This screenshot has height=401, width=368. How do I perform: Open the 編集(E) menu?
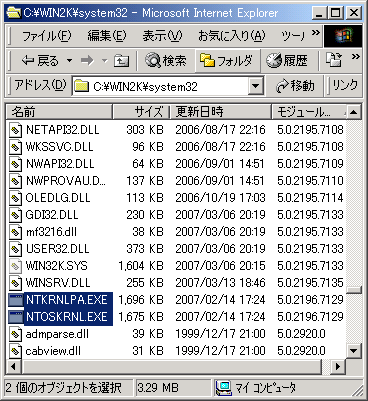107,36
